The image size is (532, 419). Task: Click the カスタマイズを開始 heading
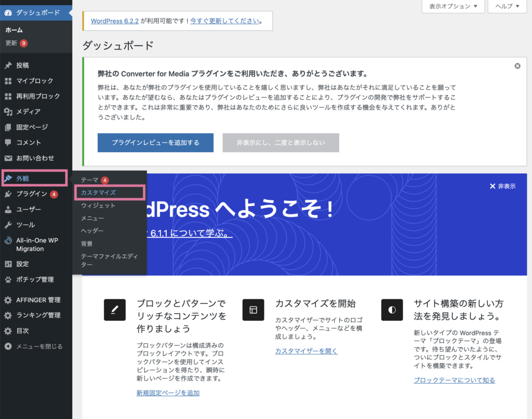point(315,303)
